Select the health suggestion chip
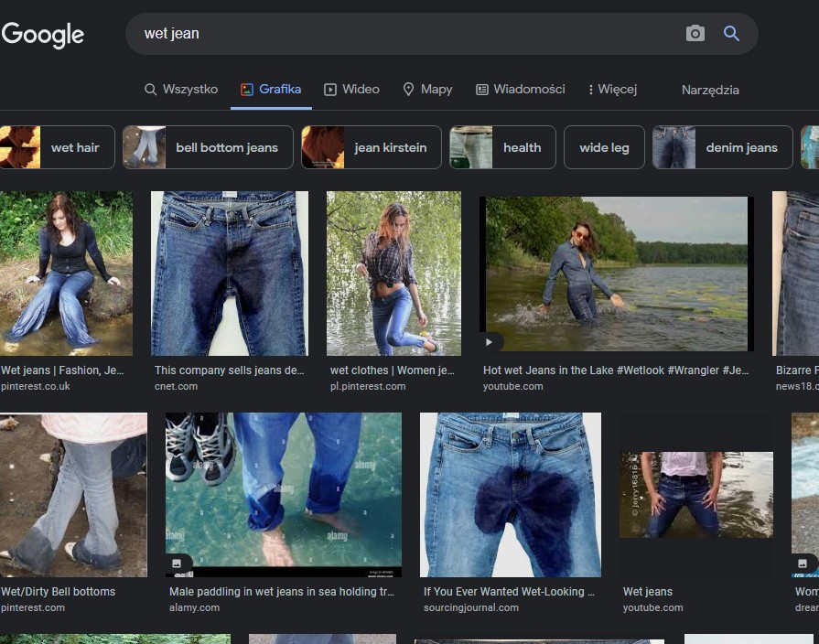Screen dimensions: 819x644 point(502,147)
